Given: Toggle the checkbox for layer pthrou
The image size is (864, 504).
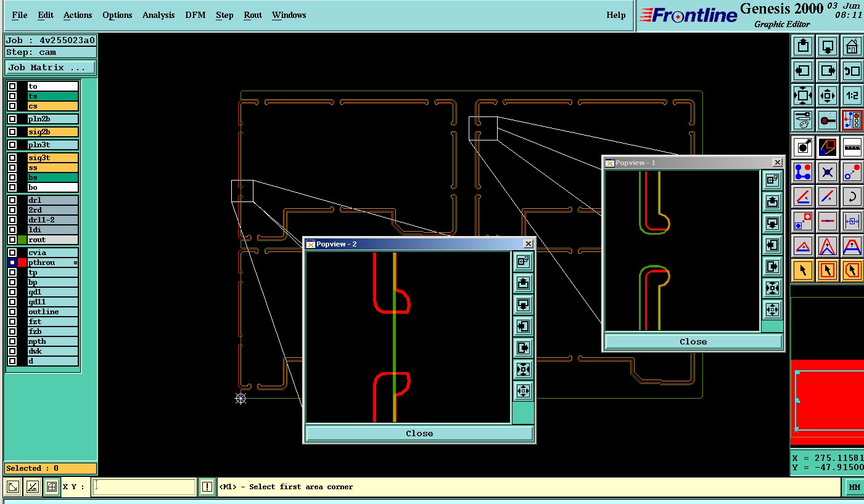Looking at the screenshot, I should pyautogui.click(x=12, y=262).
